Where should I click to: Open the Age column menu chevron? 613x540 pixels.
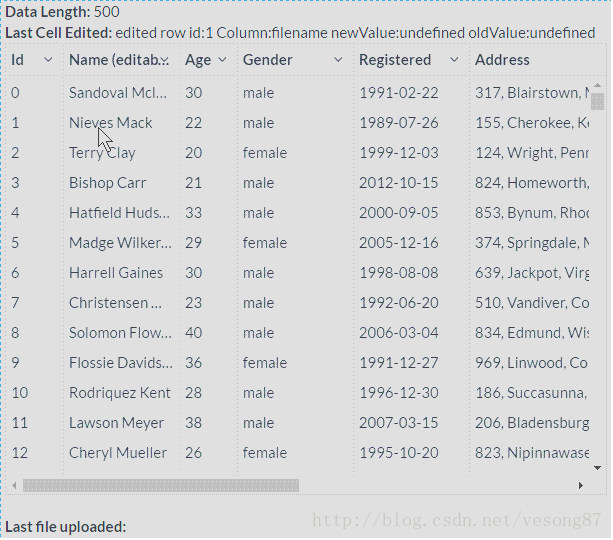click(x=222, y=60)
